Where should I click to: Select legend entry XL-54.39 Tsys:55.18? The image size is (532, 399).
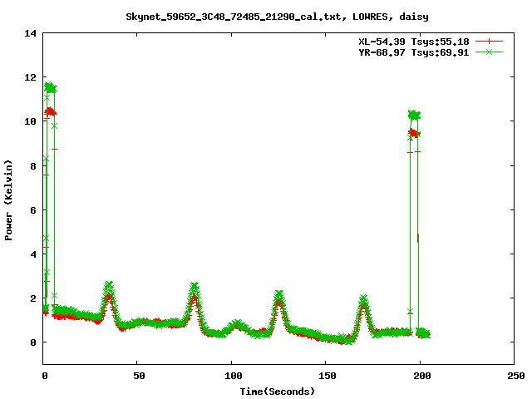point(414,42)
